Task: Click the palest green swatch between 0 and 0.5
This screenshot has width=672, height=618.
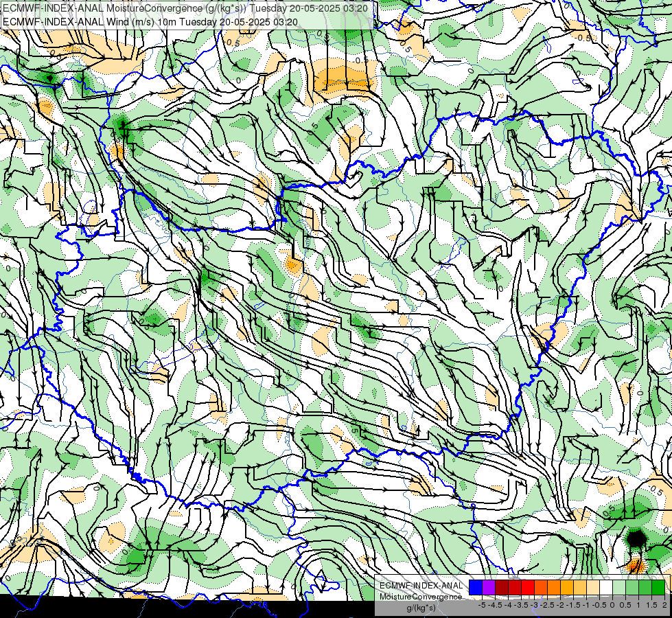Action: [619, 588]
